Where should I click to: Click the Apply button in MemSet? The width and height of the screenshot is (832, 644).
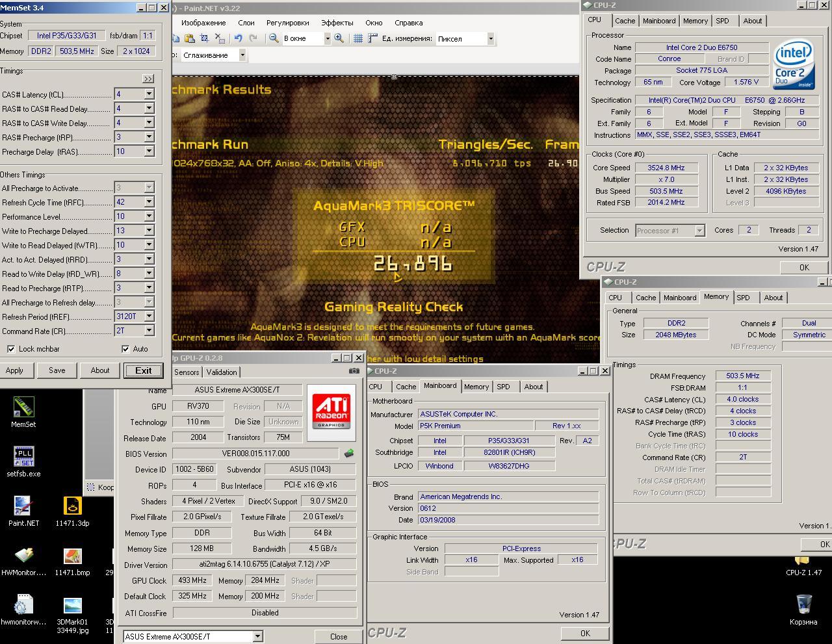click(14, 370)
